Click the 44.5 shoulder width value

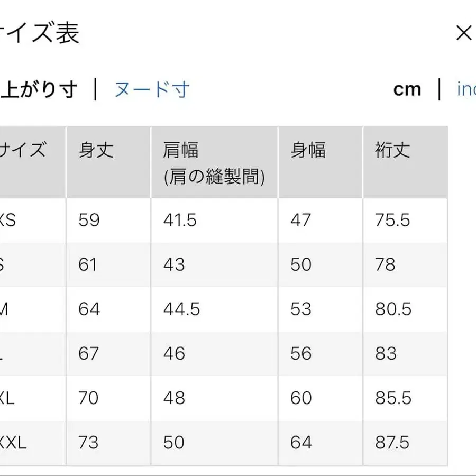(182, 309)
